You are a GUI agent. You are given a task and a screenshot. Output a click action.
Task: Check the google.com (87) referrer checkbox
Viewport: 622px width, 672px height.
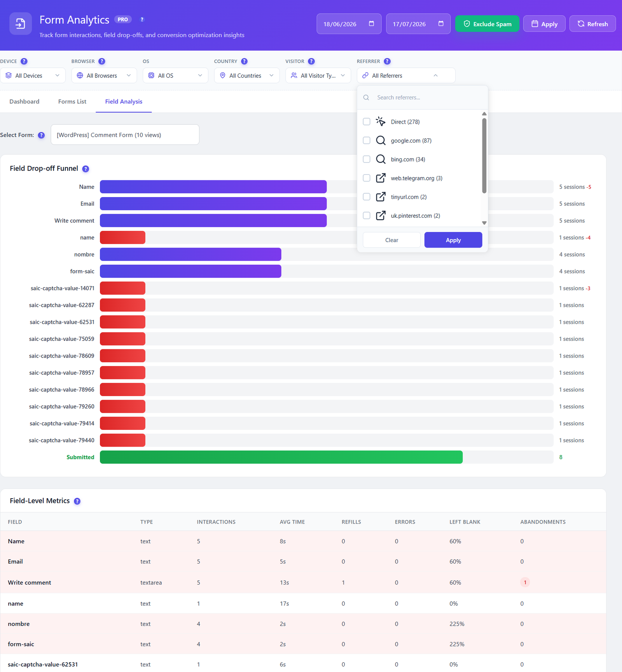coord(367,140)
